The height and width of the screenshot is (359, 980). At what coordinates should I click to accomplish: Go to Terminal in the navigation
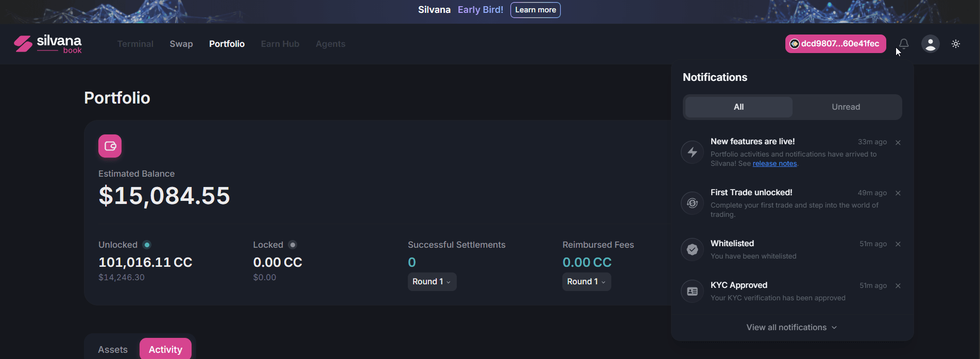pos(135,44)
